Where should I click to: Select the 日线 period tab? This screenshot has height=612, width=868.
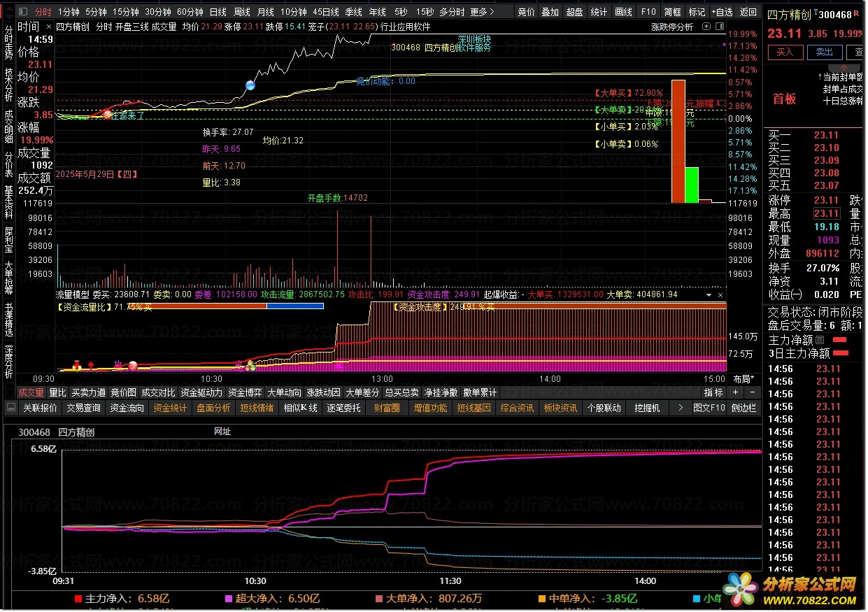click(x=218, y=12)
